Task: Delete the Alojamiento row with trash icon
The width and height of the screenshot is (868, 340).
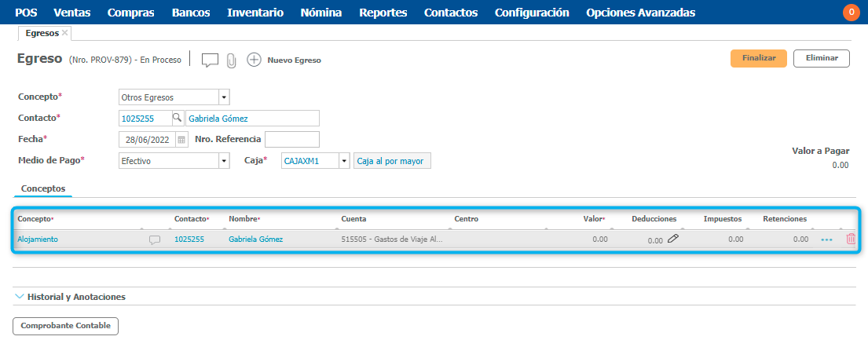Action: 851,239
